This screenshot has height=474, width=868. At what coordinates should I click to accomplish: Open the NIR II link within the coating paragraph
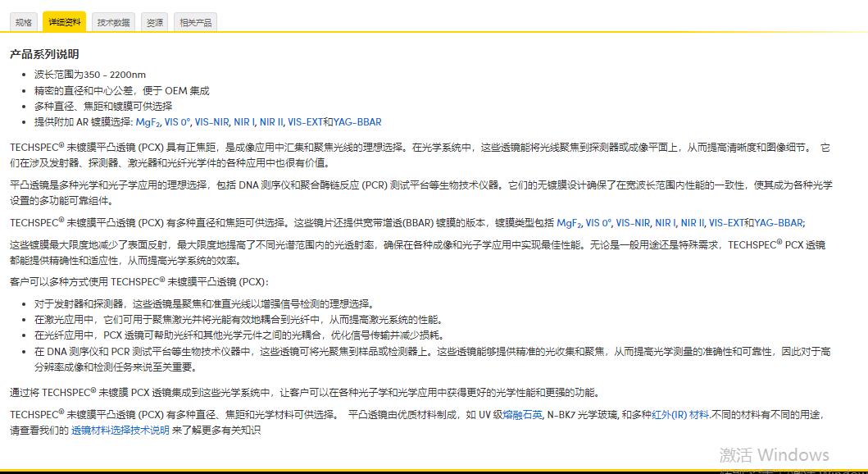click(694, 223)
